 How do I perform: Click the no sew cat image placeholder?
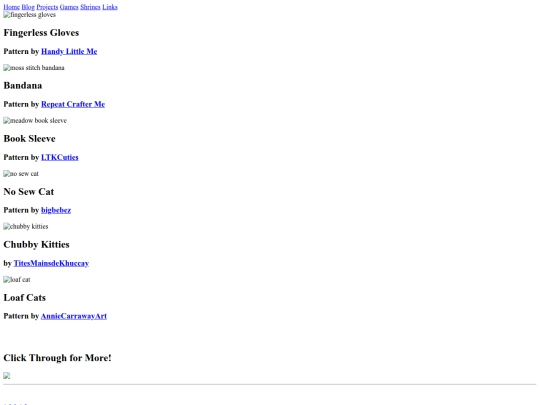coord(21,174)
